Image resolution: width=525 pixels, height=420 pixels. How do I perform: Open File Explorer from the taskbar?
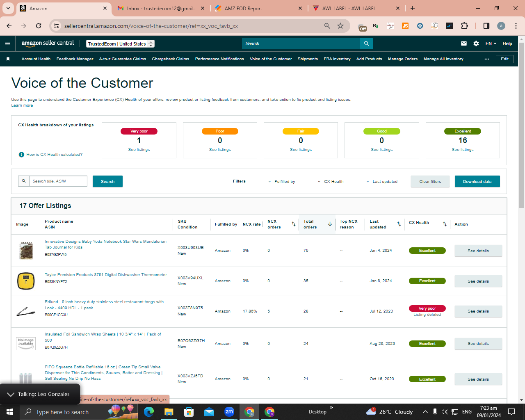click(x=169, y=412)
